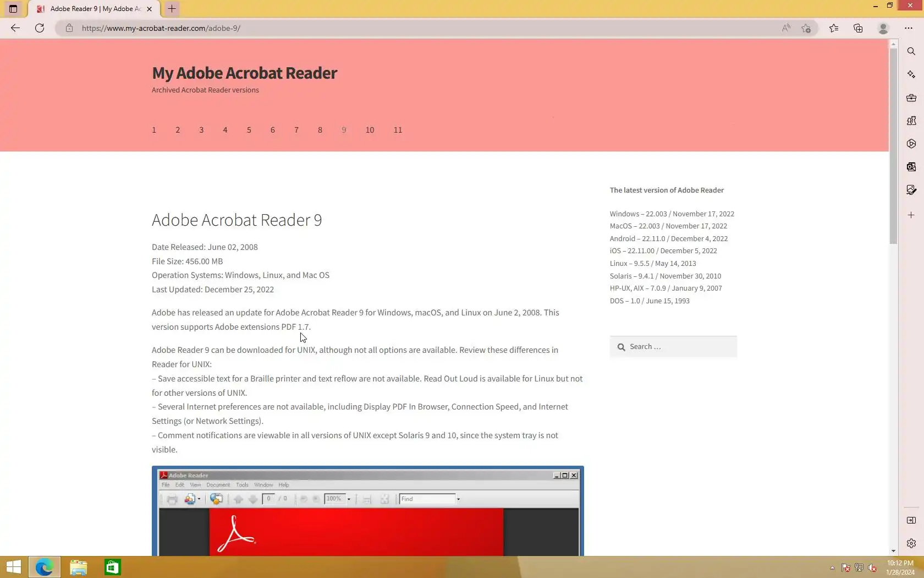
Task: Select the current version 9 nav item
Action: point(344,130)
